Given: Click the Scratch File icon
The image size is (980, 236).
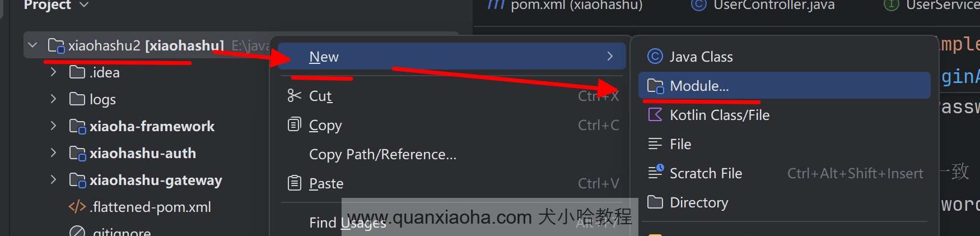Looking at the screenshot, I should [656, 173].
